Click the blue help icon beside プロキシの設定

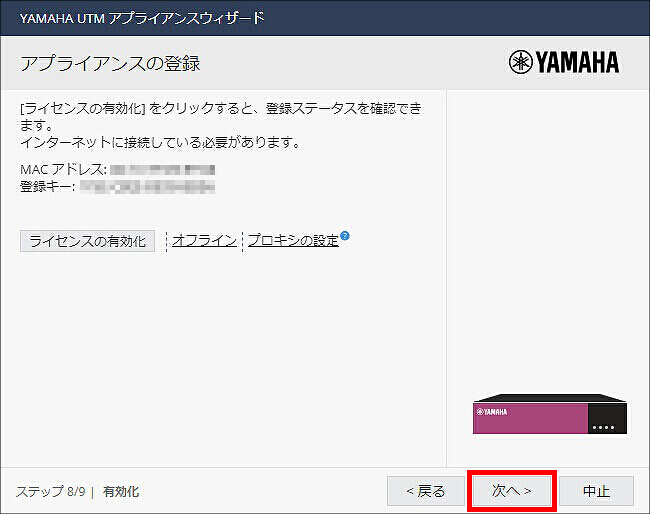345,236
